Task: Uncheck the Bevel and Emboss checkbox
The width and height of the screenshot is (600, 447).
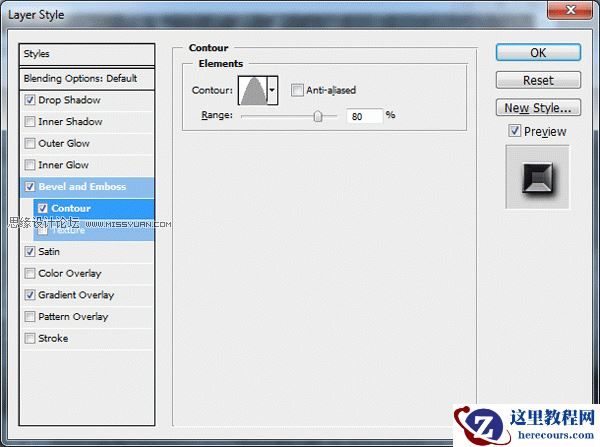Action: pos(30,187)
